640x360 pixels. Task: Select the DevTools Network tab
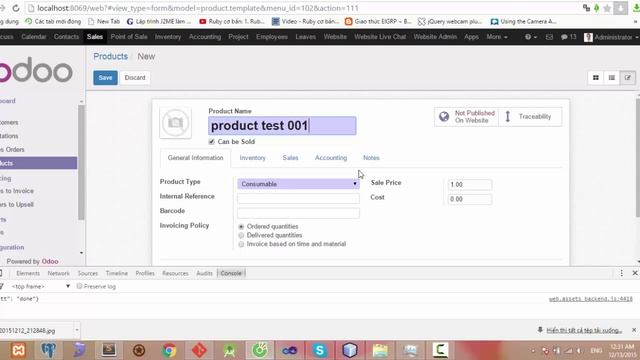pos(58,273)
